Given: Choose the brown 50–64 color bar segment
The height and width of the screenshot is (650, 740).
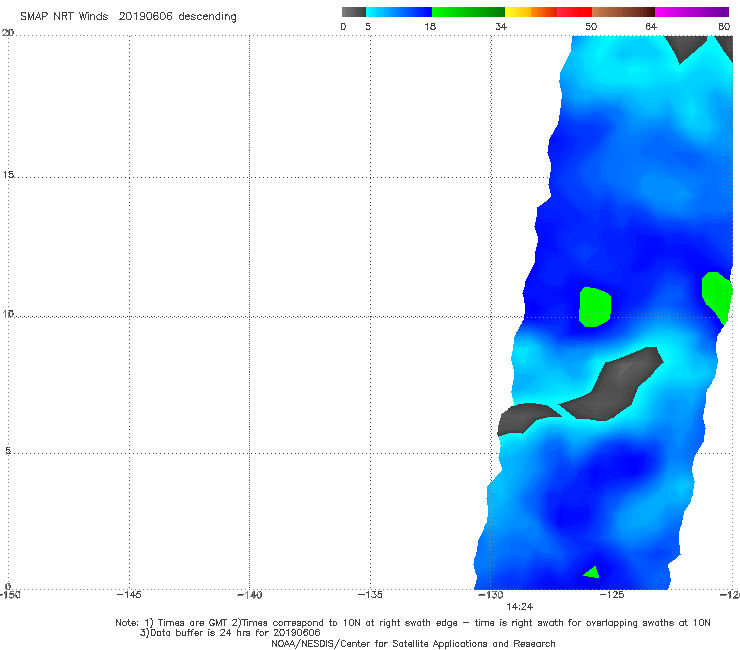Looking at the screenshot, I should click(623, 12).
